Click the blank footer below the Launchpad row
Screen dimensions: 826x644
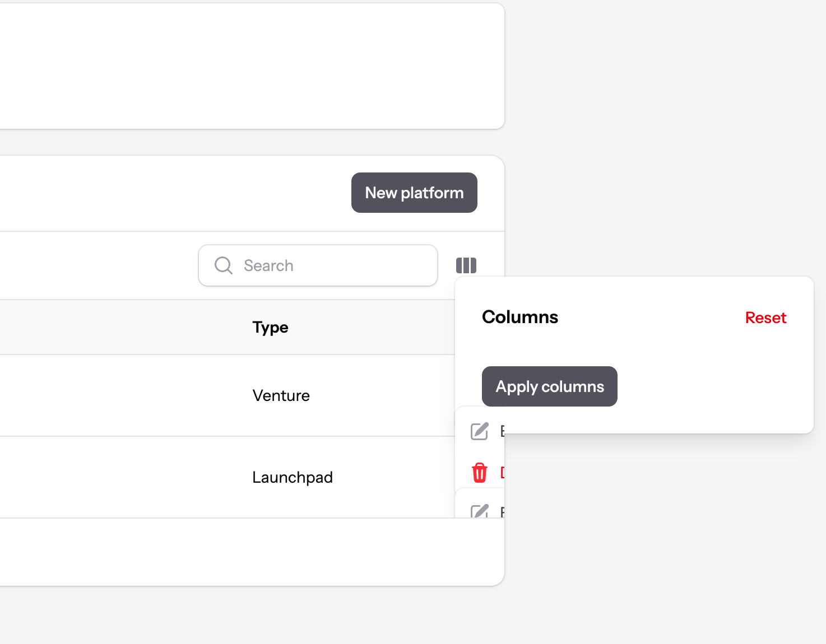coord(252,552)
